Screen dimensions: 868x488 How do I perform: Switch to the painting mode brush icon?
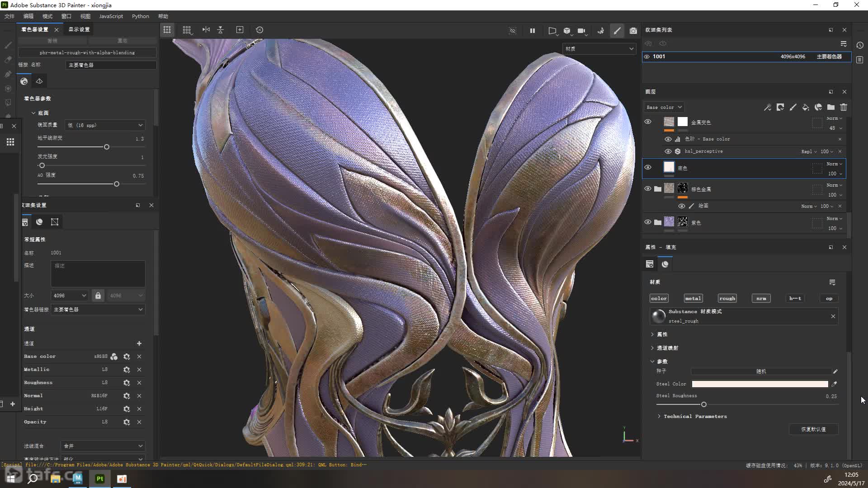click(x=617, y=31)
